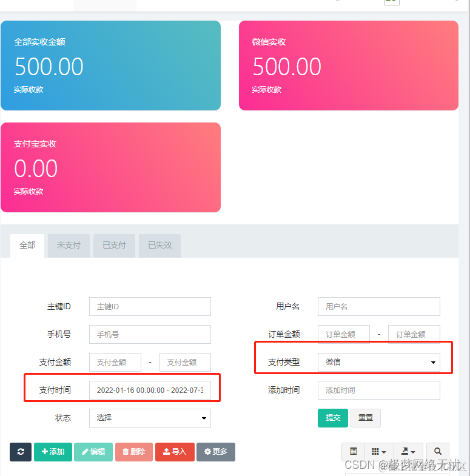Viewport: 470px width, 476px height.
Task: Switch to the 未支付 tab
Action: [69, 246]
